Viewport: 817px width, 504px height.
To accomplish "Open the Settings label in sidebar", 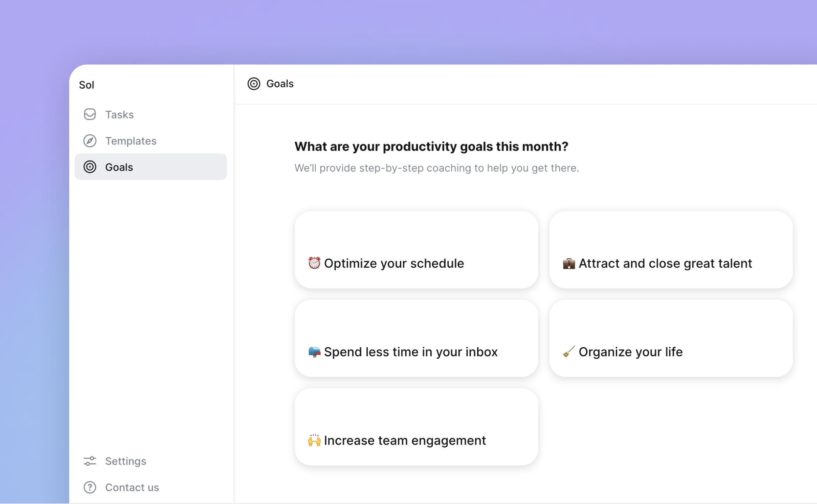I will [x=125, y=461].
